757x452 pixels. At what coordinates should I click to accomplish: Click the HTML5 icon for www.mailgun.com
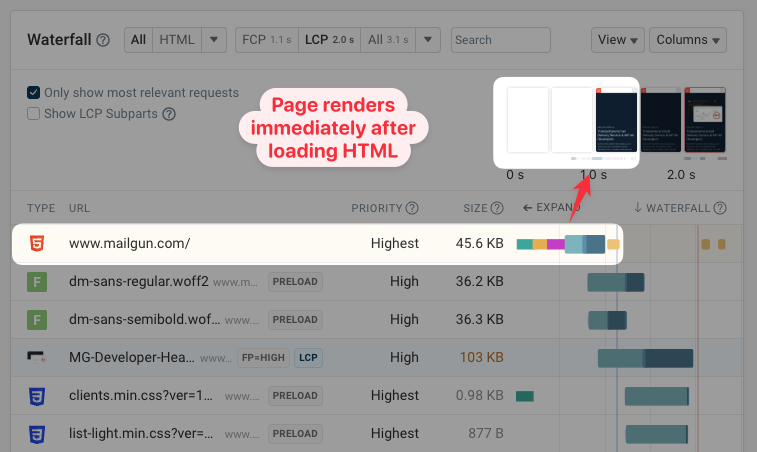click(x=36, y=243)
